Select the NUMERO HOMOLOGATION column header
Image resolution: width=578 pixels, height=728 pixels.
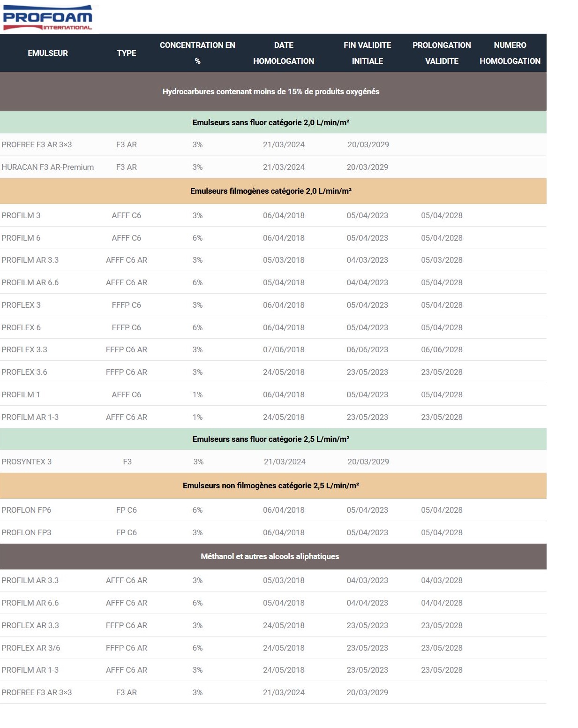coord(510,53)
